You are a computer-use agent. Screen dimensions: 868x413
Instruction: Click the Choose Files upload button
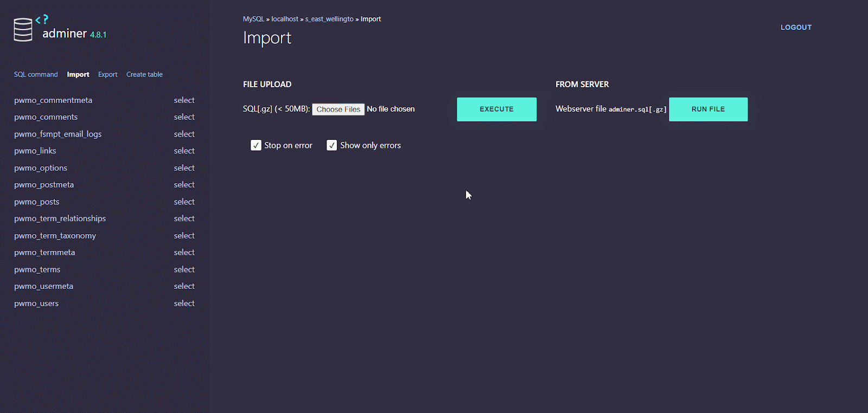tap(338, 109)
